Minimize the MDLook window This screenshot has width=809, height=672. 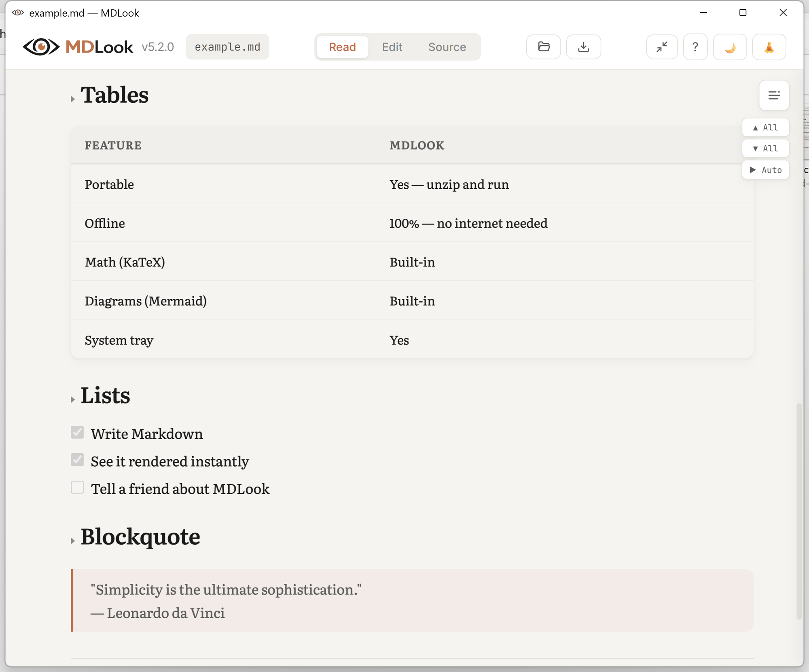703,13
